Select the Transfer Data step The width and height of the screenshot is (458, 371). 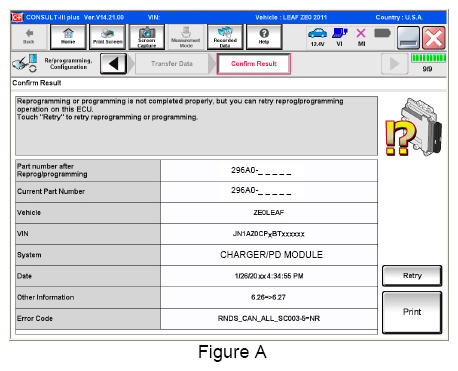click(172, 63)
